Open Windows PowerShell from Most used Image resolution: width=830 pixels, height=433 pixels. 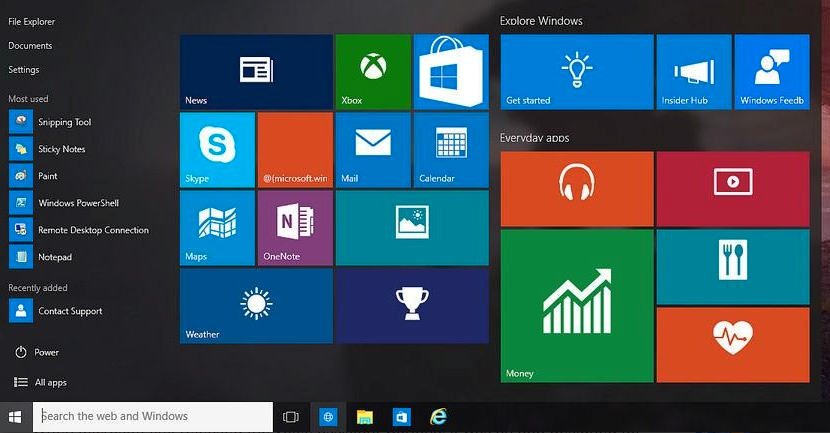pos(77,203)
